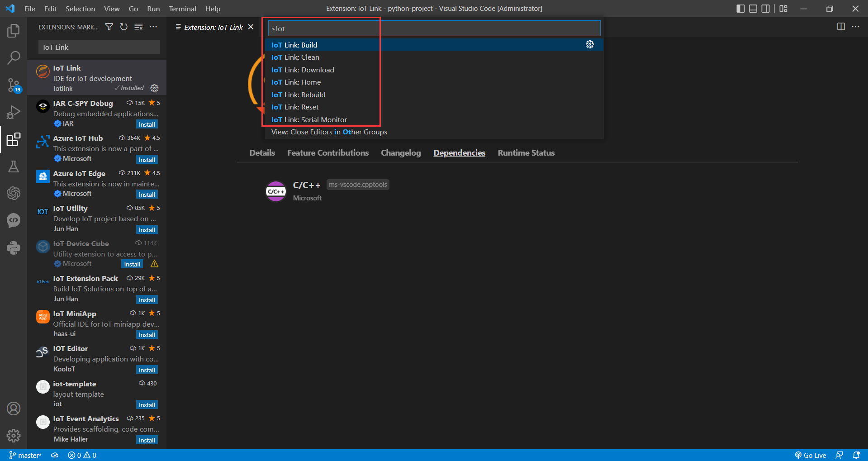Open Source Control view with 19 changes
This screenshot has width=868, height=461.
[x=14, y=85]
